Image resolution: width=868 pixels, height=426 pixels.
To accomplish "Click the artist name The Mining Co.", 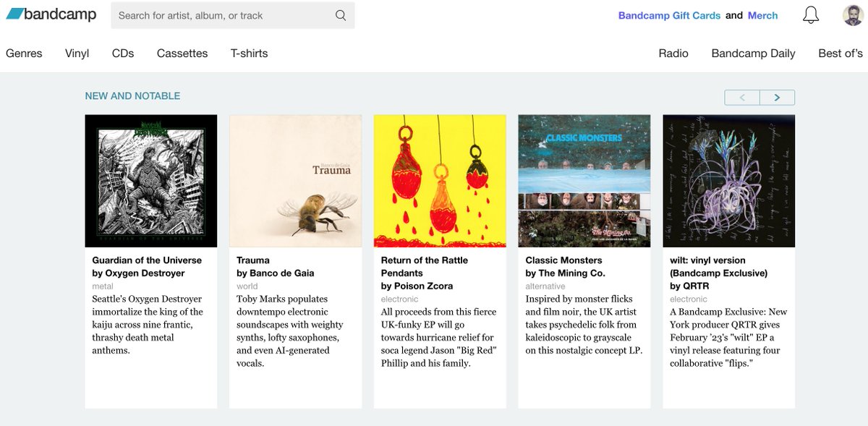I will click(571, 273).
